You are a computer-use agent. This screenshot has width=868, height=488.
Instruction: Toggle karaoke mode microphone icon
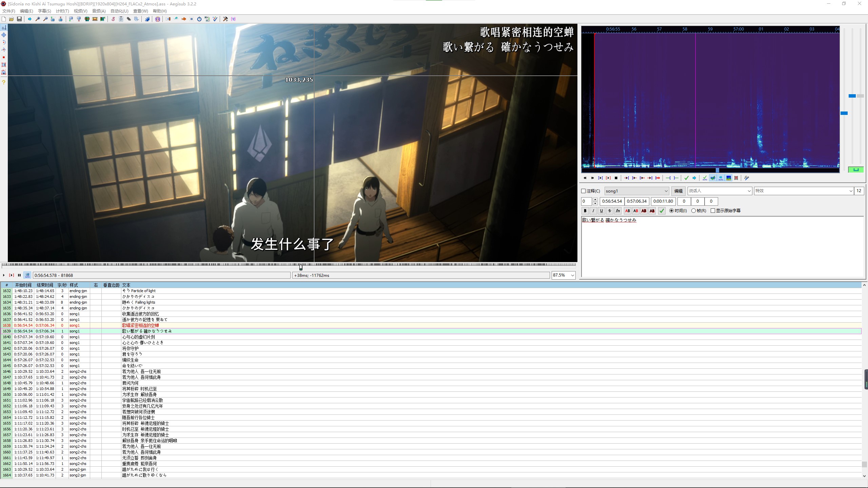pos(746,178)
